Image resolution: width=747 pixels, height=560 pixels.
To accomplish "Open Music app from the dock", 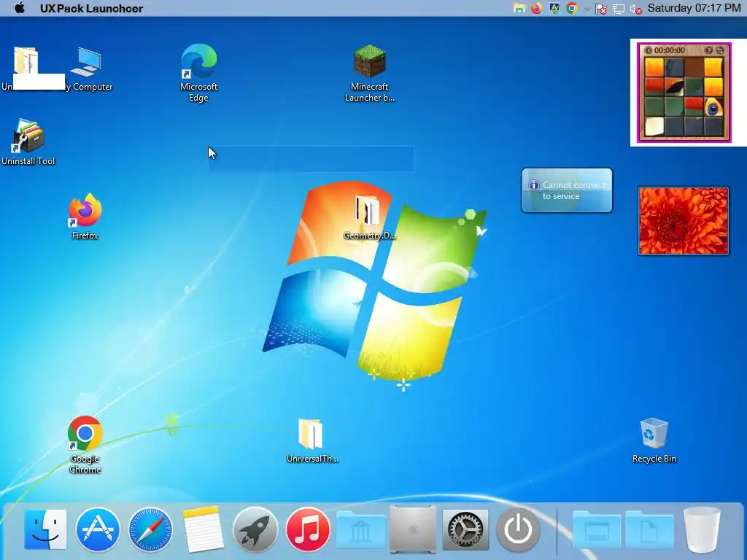I will (308, 529).
